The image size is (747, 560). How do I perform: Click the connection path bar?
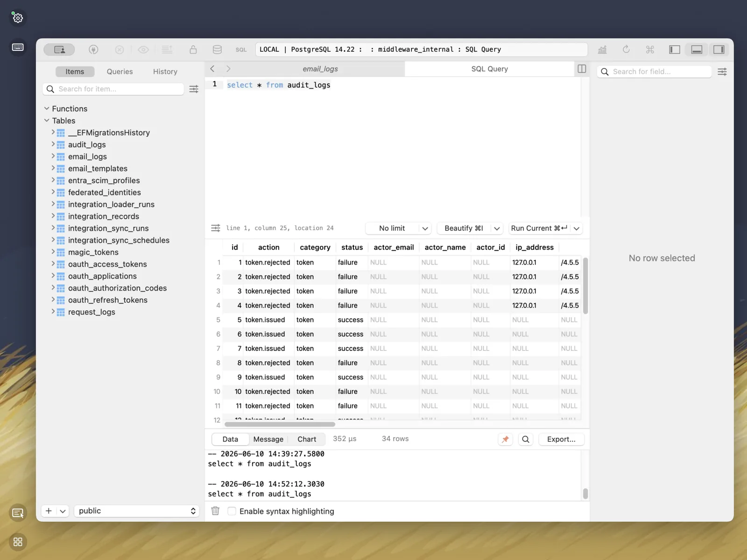(421, 49)
